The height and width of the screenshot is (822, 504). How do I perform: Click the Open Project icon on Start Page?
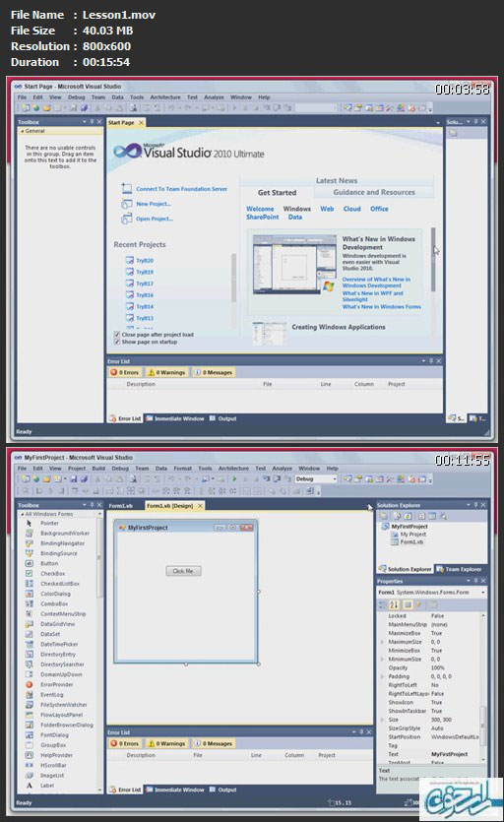(x=126, y=219)
